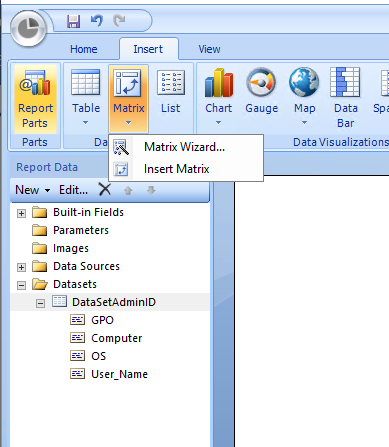Click the User_Name field icon

77,374
